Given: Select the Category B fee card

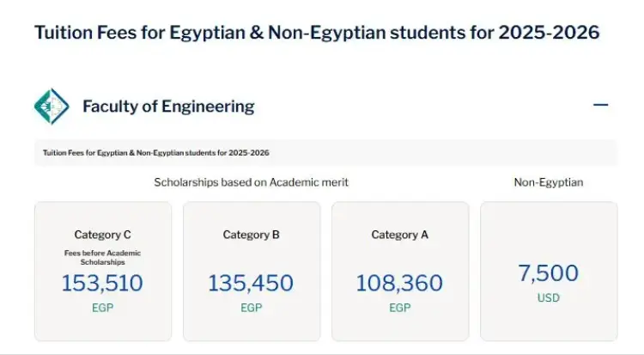Looking at the screenshot, I should (x=252, y=271).
